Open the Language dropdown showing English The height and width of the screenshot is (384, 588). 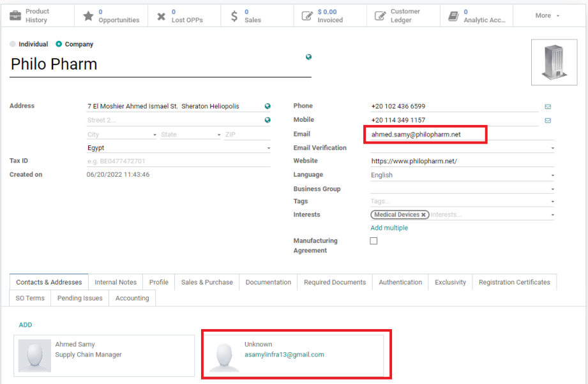coord(462,175)
